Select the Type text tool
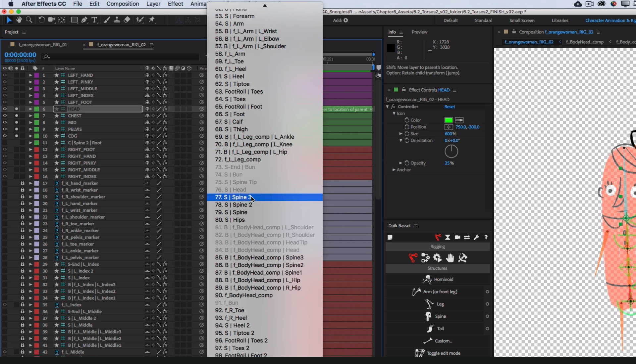Screen dimensions: 636x364 point(94,20)
